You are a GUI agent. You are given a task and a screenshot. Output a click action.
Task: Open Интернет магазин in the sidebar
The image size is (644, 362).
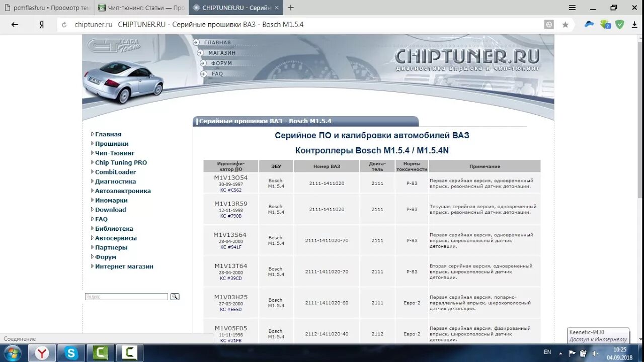point(124,266)
